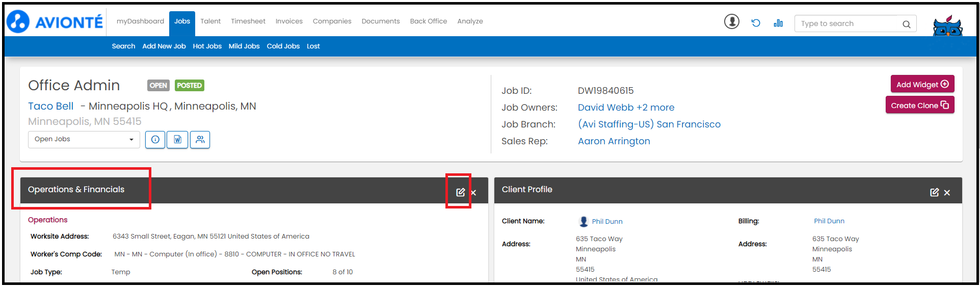This screenshot has height=287, width=980.
Task: Click the refresh history icon
Action: point(756,23)
